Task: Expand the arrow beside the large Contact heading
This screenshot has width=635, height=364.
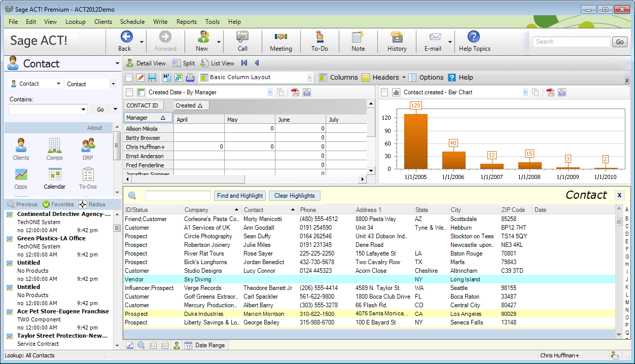Action: 117,64
